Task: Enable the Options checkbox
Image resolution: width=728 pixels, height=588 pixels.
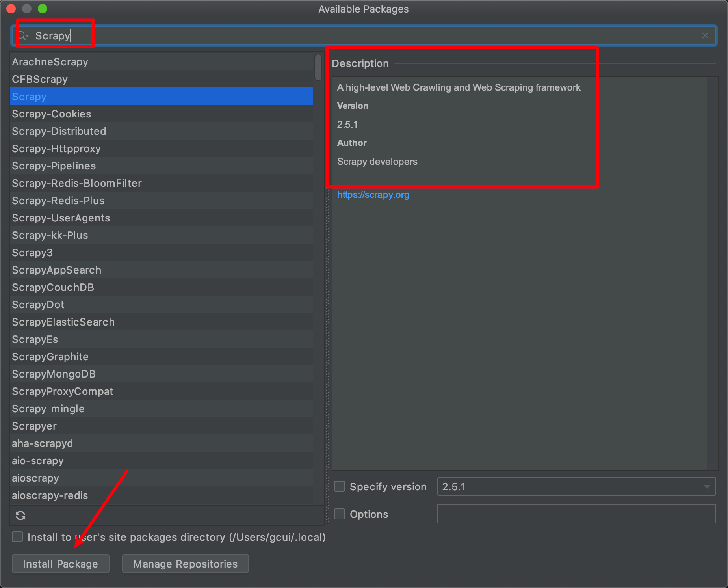Action: pos(340,514)
